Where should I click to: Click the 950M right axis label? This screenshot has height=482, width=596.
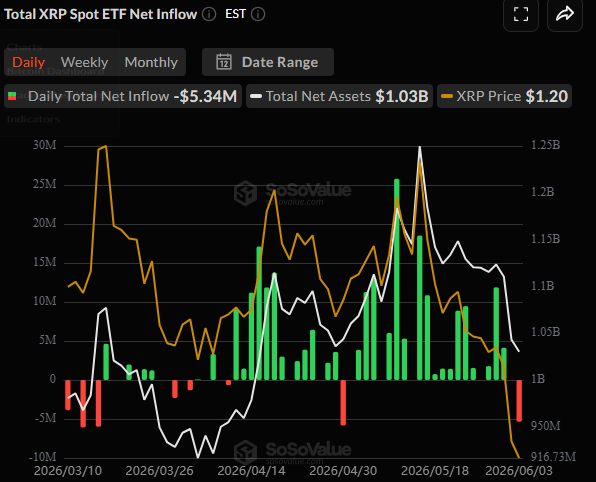tap(545, 426)
